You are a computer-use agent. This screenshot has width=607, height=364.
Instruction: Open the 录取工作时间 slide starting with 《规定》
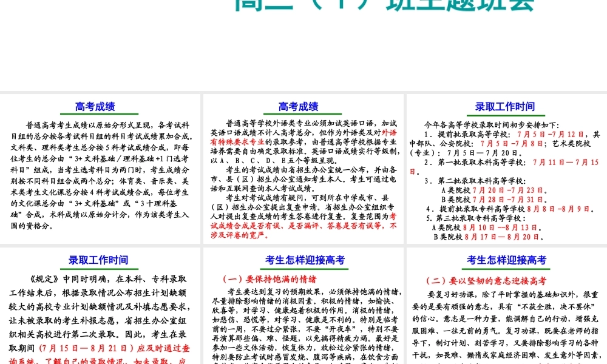coord(100,306)
